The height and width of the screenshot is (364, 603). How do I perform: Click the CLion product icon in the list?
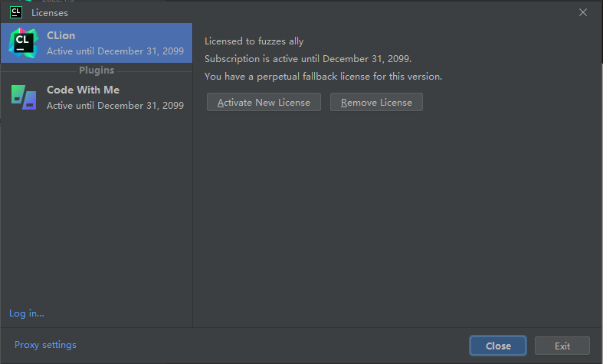coord(23,43)
